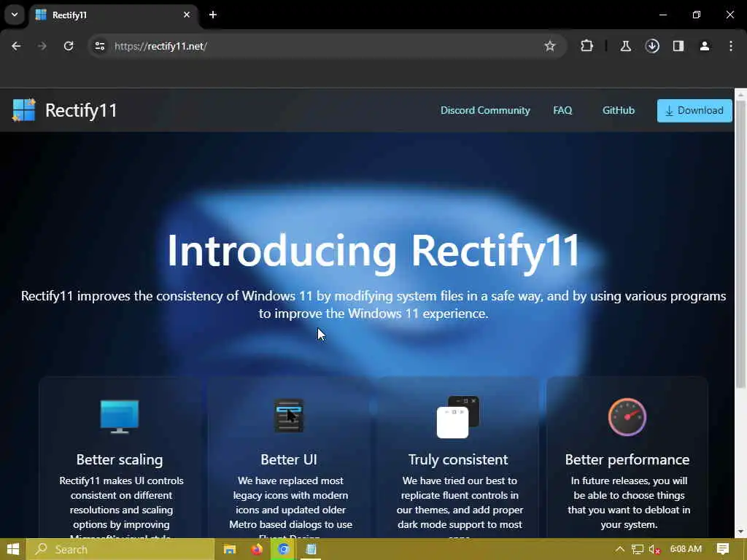The height and width of the screenshot is (560, 747).
Task: Show browser downloads
Action: [x=652, y=46]
